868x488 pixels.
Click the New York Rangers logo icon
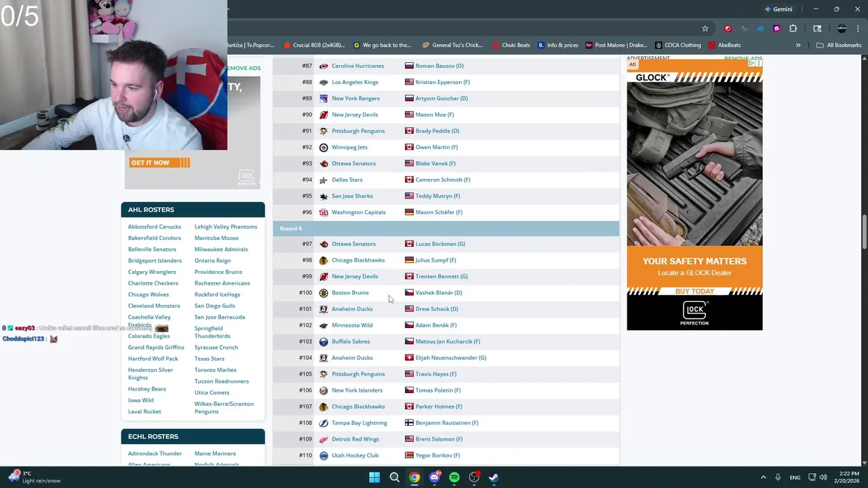click(323, 98)
